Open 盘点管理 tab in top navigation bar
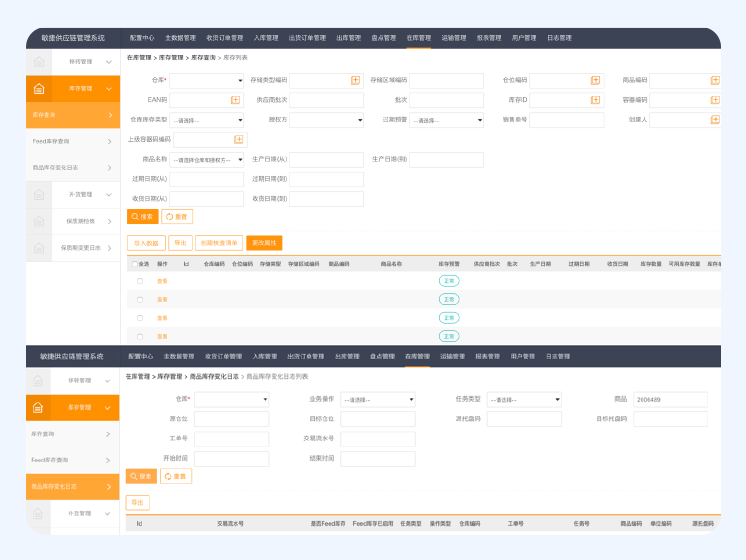Viewport: 746px width, 560px height. 383,38
